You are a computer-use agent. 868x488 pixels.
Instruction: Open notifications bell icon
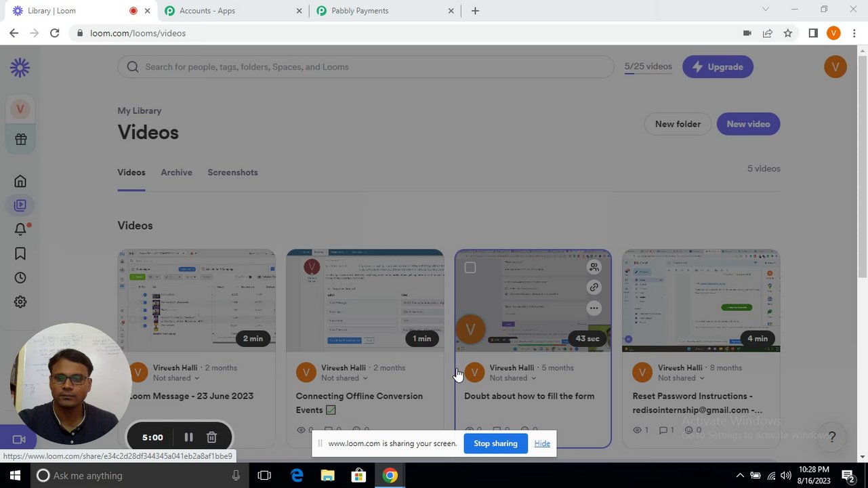pyautogui.click(x=20, y=229)
